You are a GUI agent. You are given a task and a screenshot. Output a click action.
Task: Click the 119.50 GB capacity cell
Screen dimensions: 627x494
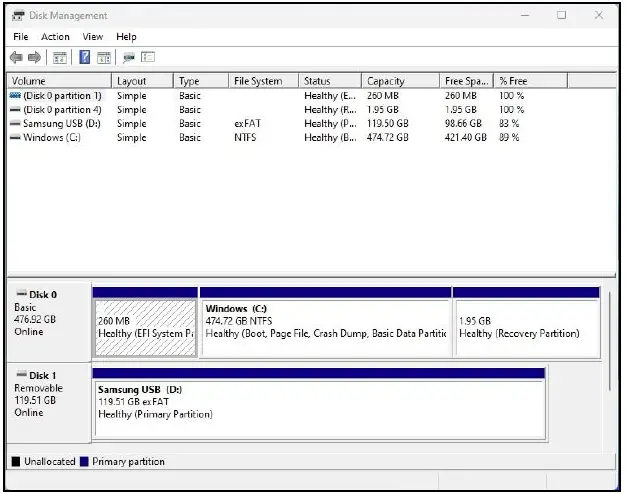coord(387,124)
